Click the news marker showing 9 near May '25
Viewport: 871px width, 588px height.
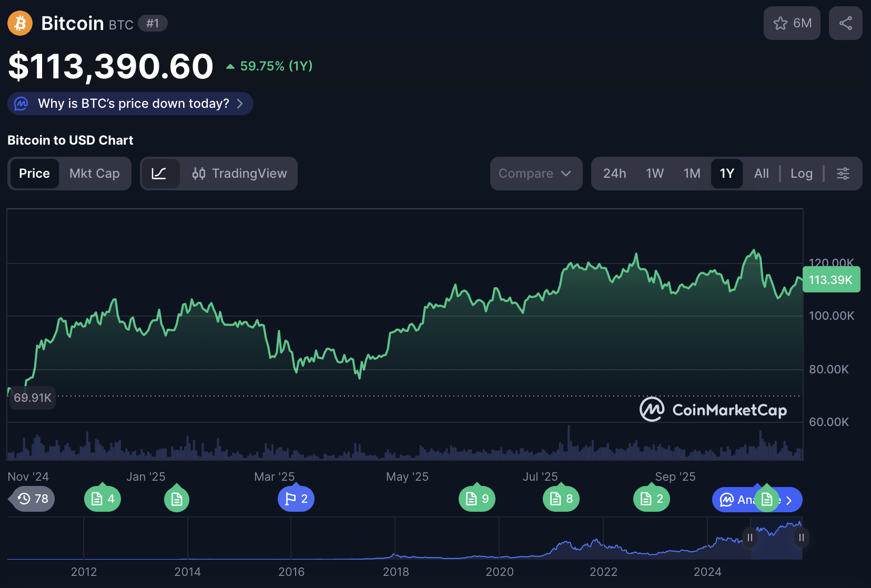(477, 499)
